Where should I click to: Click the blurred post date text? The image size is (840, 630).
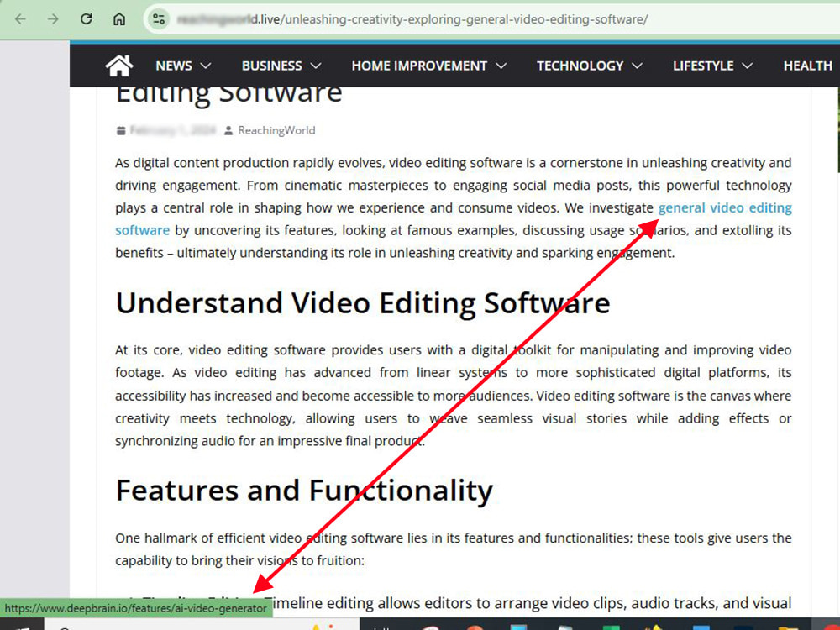click(172, 130)
